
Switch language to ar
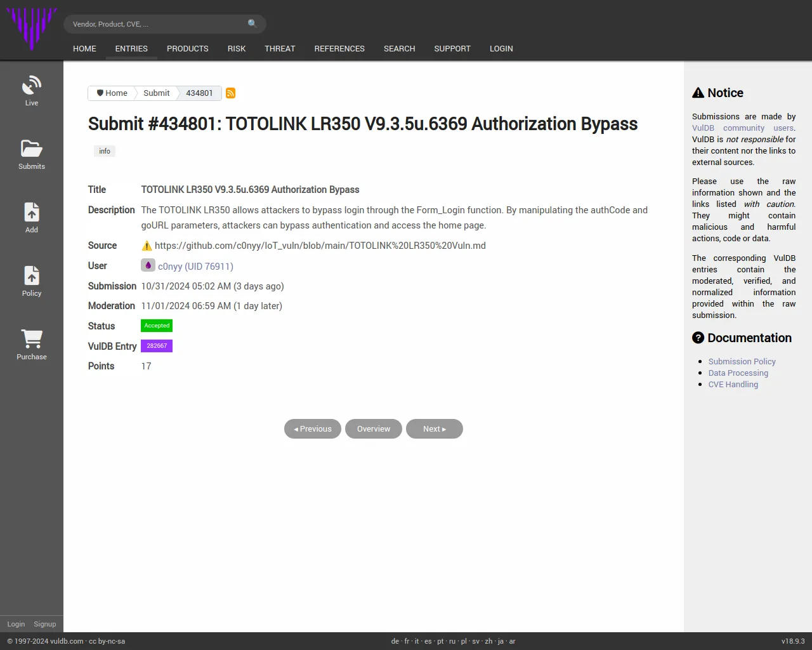coord(512,641)
